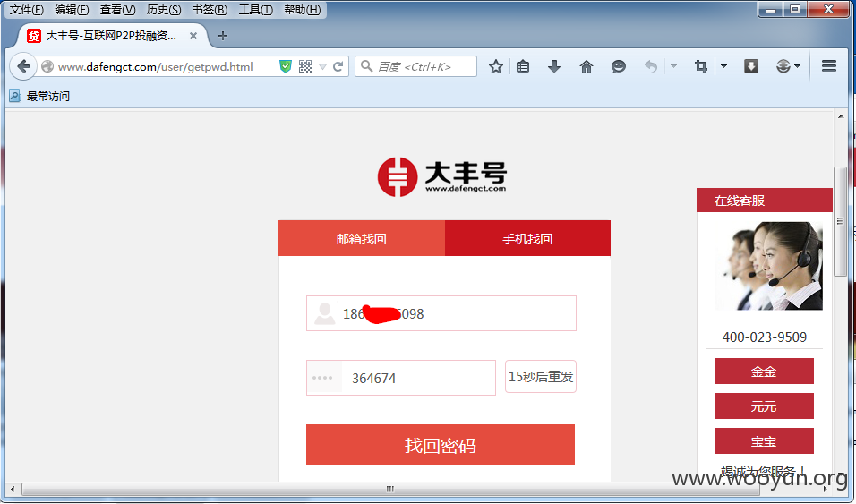Open the bookmarks list icon

point(523,66)
